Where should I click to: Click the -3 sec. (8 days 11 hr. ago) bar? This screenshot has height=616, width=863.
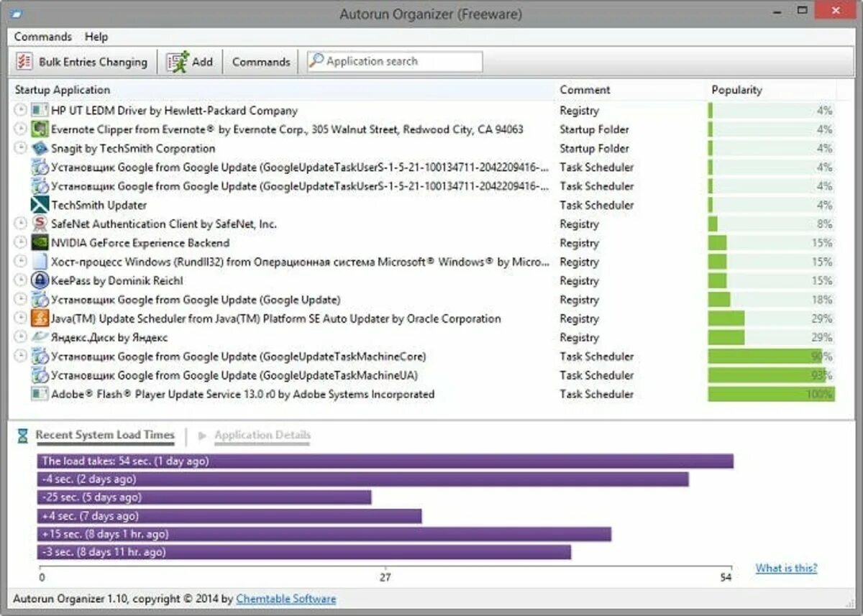[304, 552]
